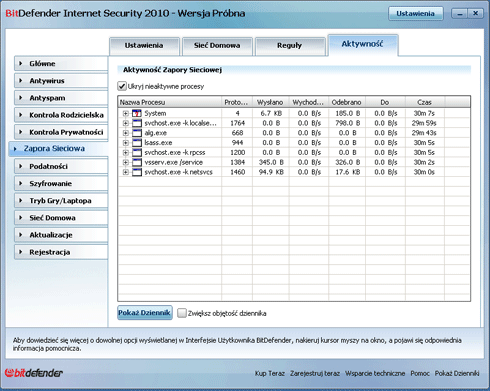Screen dimensions: 490x391
Task: Close the BitDefender window
Action: 475,14
